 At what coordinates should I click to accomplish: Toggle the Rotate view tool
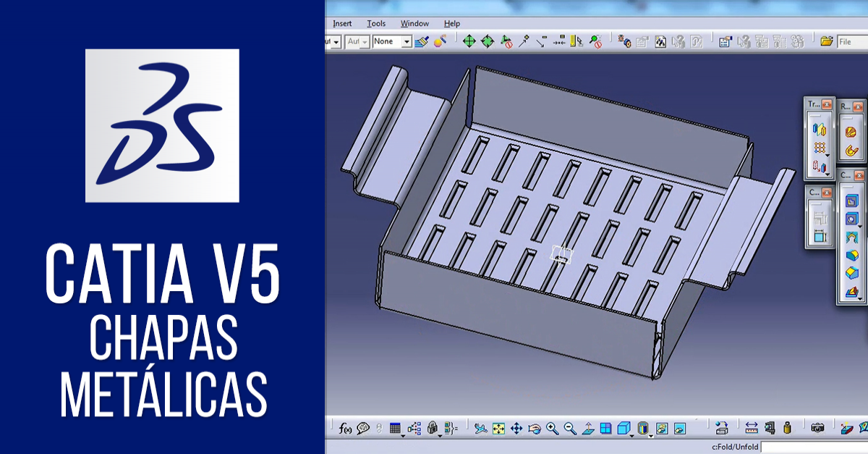[x=535, y=428]
